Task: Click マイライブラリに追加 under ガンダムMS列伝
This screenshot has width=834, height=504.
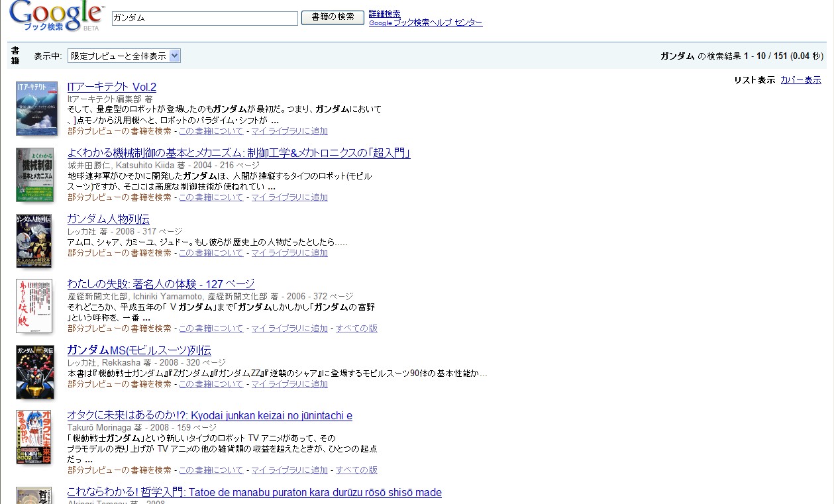Action: pos(289,384)
